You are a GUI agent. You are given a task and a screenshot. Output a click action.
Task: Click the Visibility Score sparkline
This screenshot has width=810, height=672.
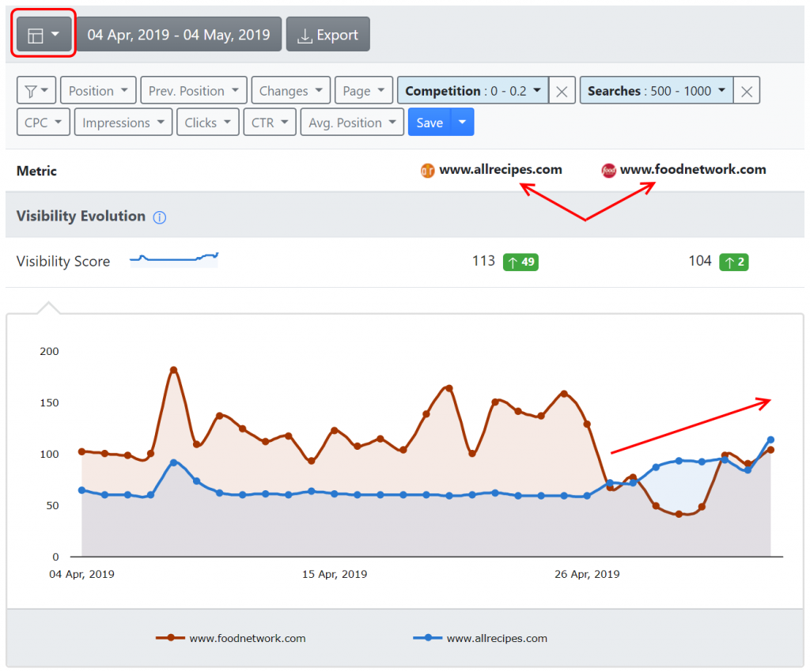(174, 259)
